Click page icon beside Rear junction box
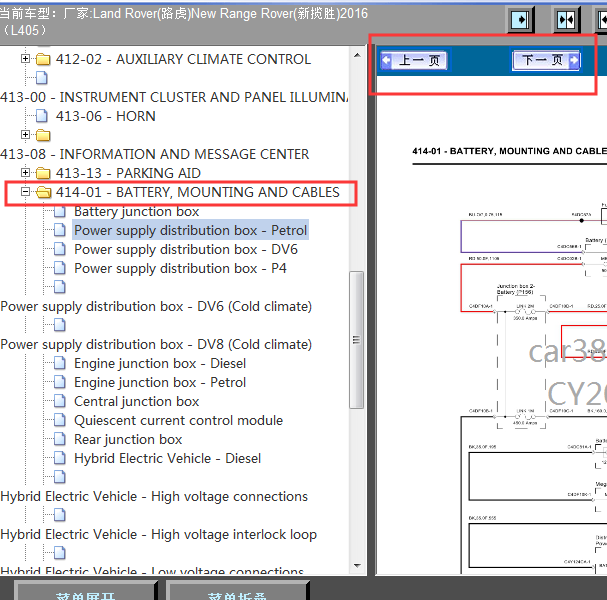 [x=60, y=438]
